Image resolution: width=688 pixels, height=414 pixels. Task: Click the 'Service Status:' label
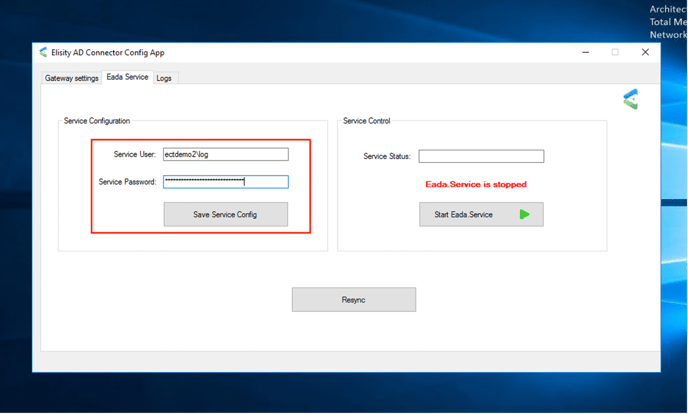pyautogui.click(x=387, y=156)
